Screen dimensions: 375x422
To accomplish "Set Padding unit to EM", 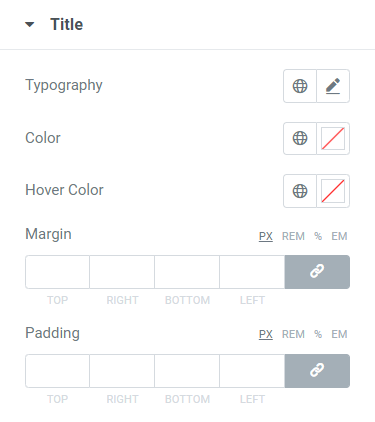I will pos(339,334).
